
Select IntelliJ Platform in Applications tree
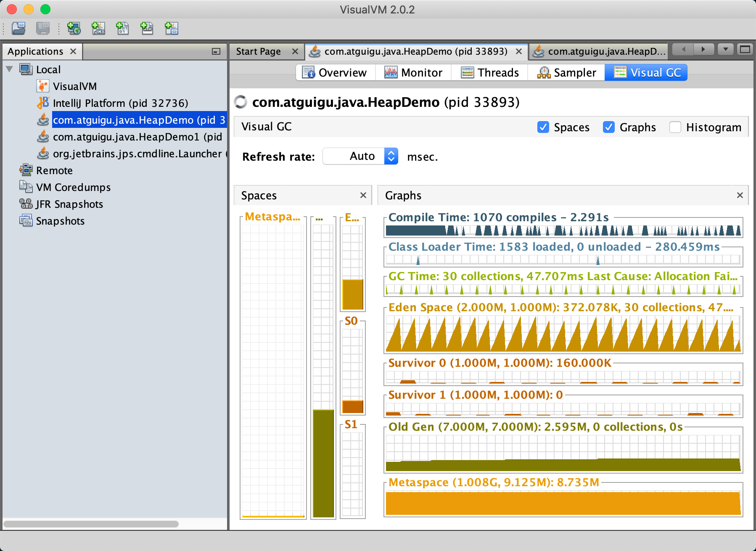pyautogui.click(x=120, y=103)
